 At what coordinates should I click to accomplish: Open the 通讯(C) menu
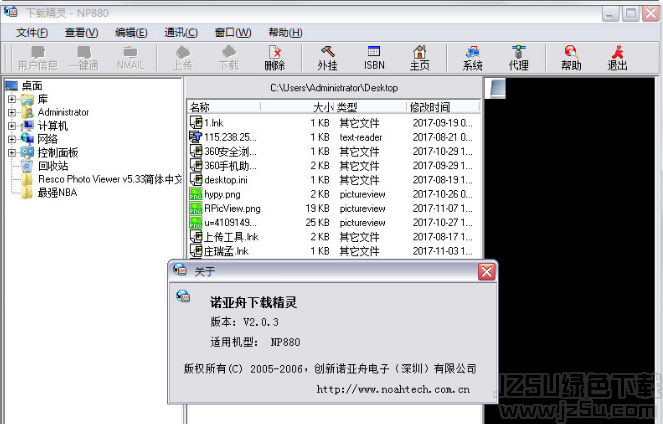pos(181,33)
